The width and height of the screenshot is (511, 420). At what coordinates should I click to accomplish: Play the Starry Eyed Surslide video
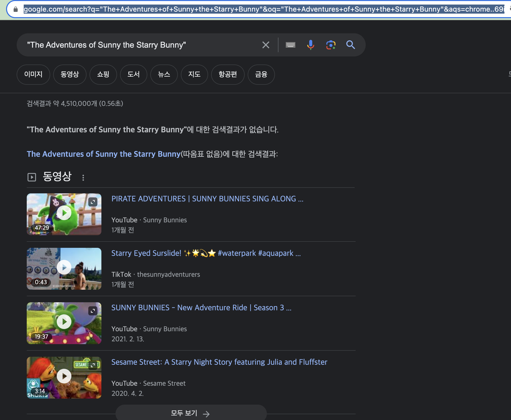(64, 267)
